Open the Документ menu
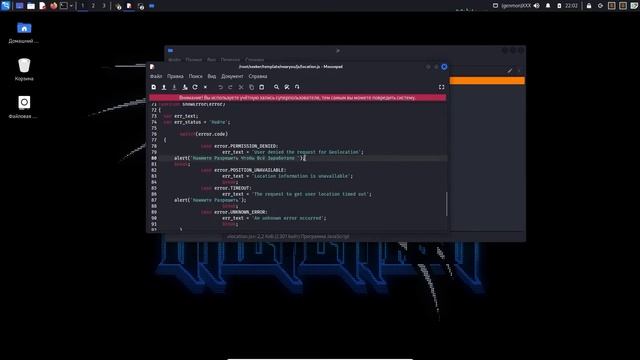 pyautogui.click(x=232, y=76)
